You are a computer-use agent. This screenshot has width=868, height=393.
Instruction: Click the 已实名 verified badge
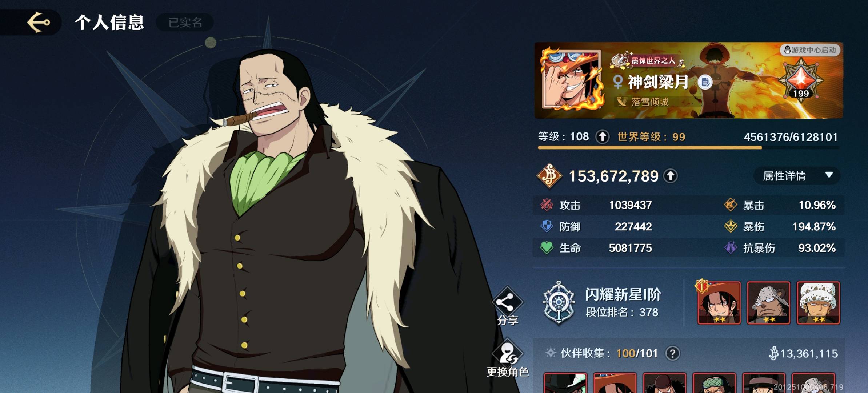[185, 23]
